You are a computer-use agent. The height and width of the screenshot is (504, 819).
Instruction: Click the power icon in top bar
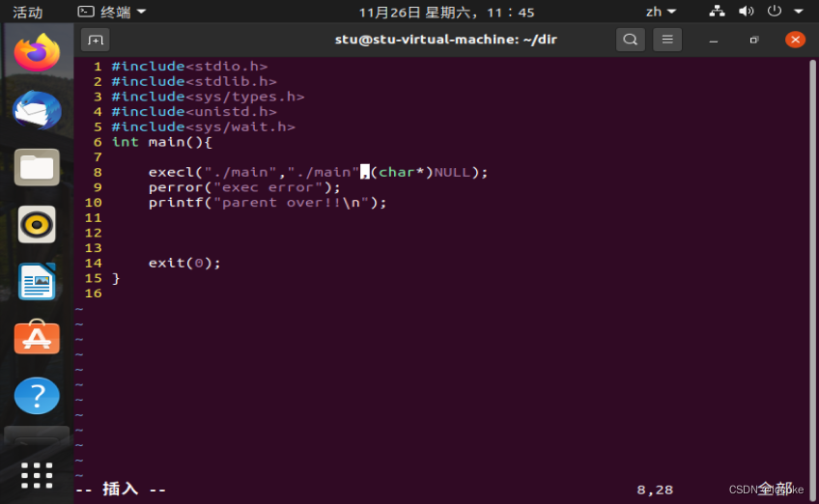774,11
